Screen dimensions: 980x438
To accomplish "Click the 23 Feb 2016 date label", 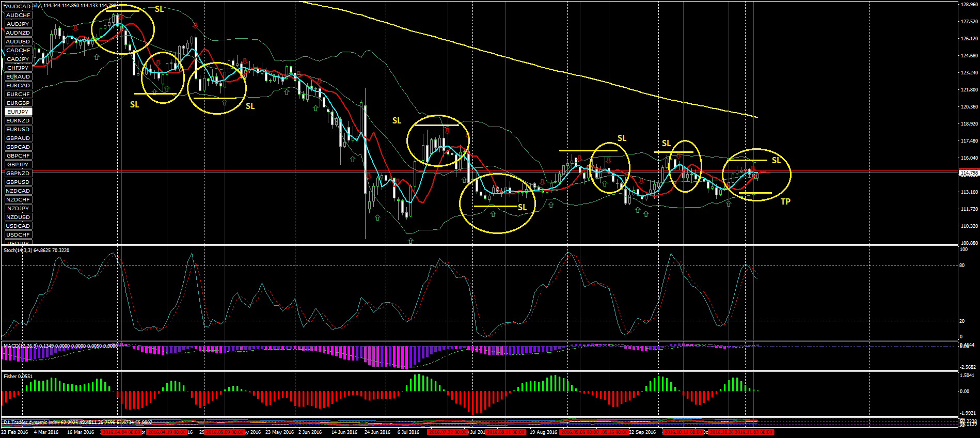I will (x=14, y=432).
